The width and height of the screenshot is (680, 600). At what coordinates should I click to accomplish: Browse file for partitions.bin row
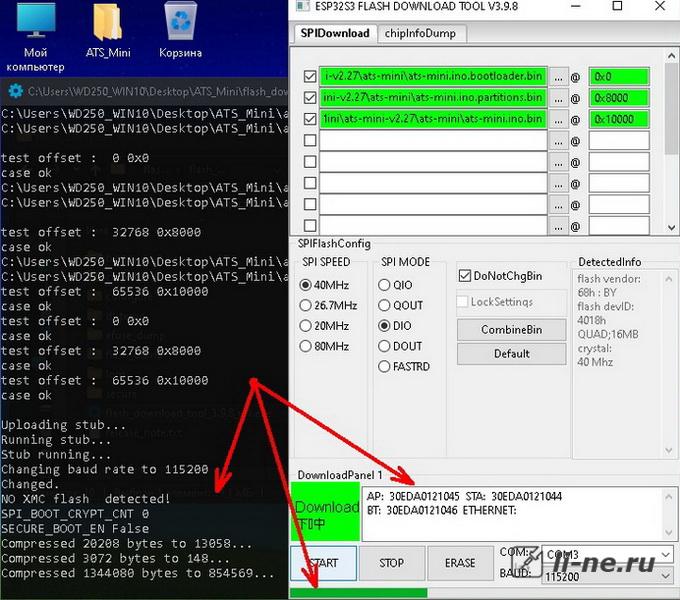pyautogui.click(x=559, y=98)
